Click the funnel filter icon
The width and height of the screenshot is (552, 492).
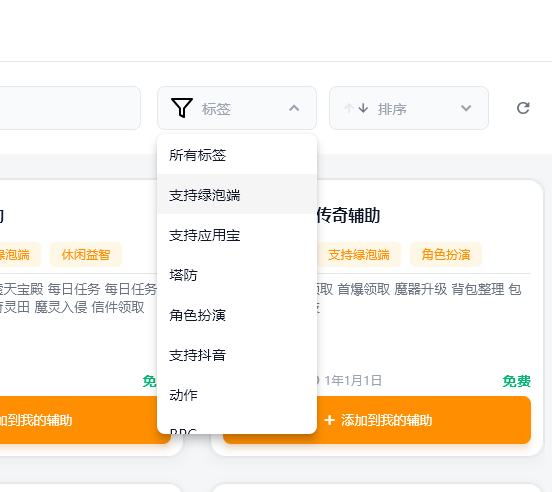(x=182, y=108)
